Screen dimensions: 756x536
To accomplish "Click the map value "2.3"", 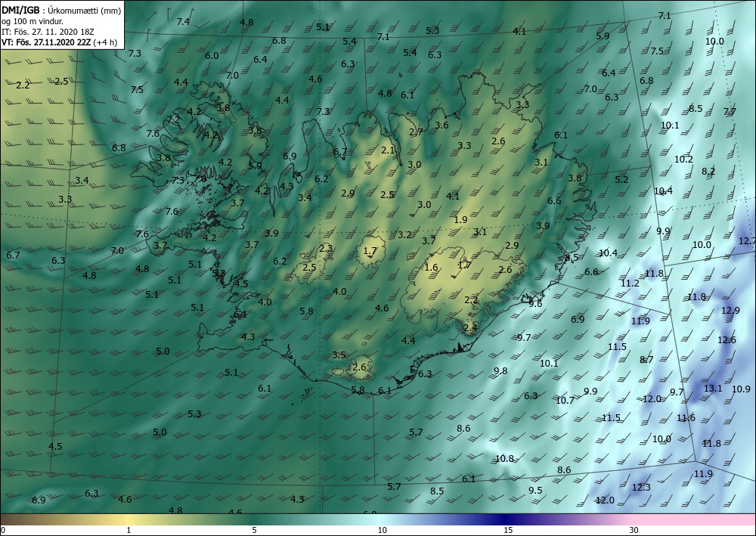I will click(x=326, y=248).
